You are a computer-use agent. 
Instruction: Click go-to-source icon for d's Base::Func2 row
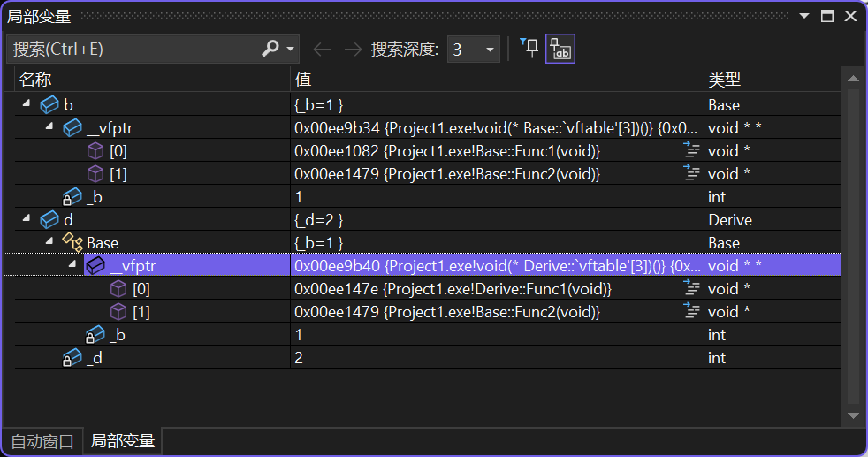point(691,311)
